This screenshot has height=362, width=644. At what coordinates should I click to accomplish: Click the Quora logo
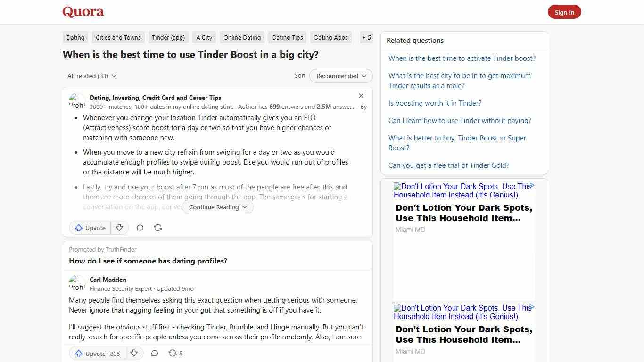83,12
